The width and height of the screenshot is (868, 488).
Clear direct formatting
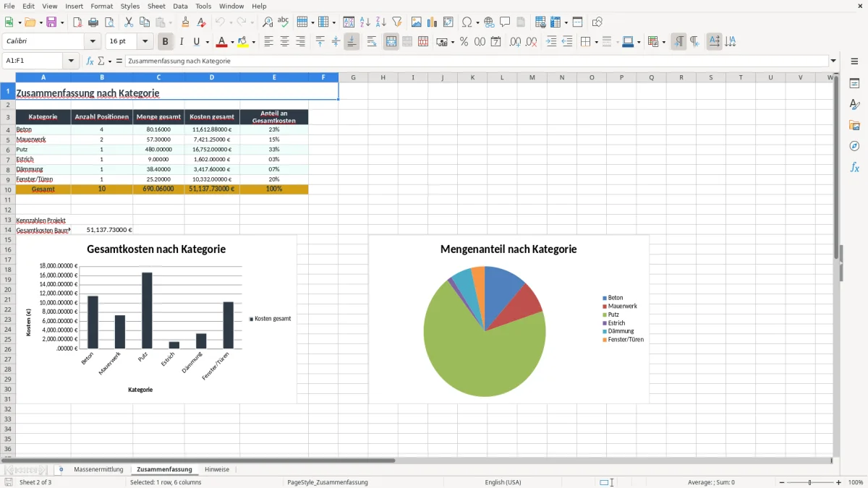[202, 22]
